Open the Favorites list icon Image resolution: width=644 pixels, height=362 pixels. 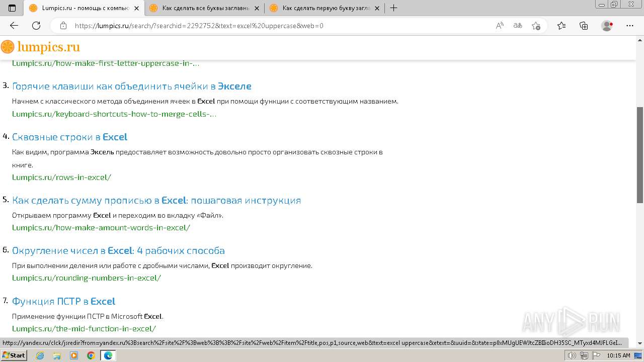[x=561, y=26]
